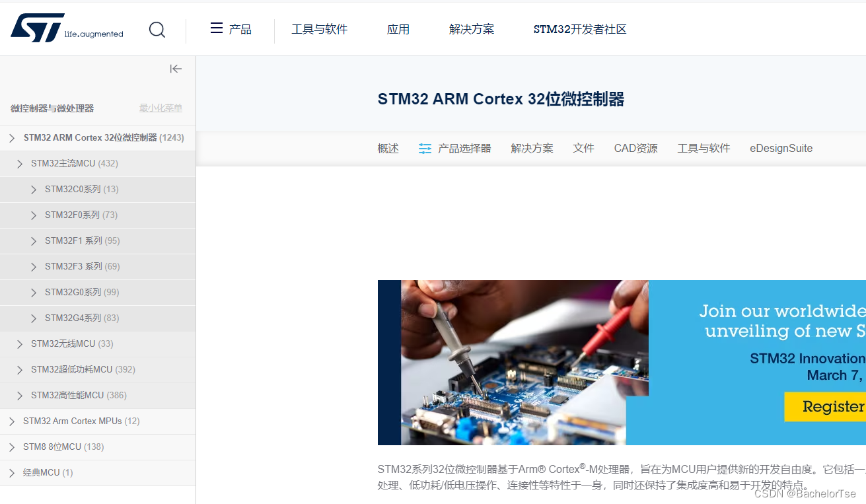Viewport: 866px width, 504px height.
Task: Click the 产品选择器 filter sliders icon
Action: (425, 149)
